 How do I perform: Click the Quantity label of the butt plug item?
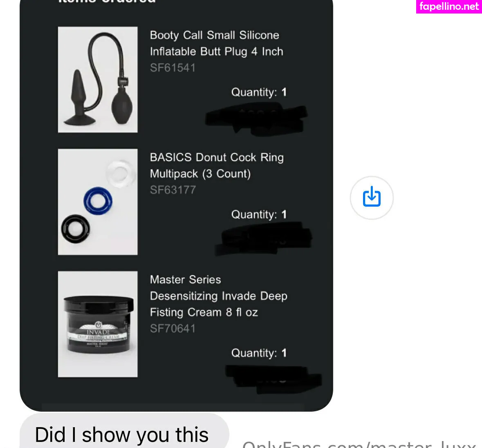(259, 92)
